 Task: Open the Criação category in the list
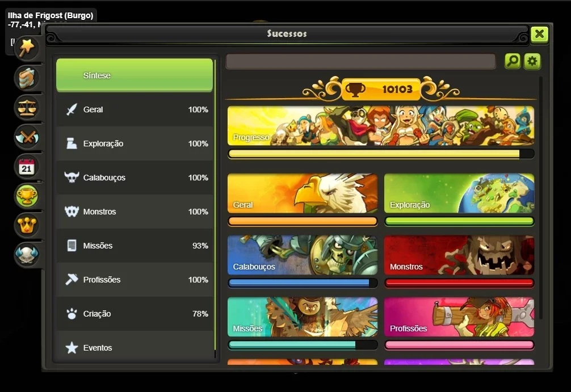click(135, 313)
